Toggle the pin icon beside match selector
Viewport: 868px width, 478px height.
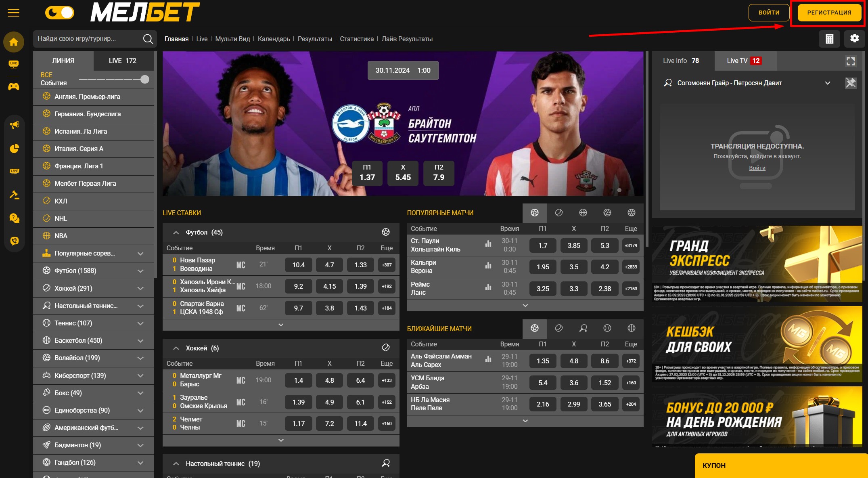coord(850,83)
